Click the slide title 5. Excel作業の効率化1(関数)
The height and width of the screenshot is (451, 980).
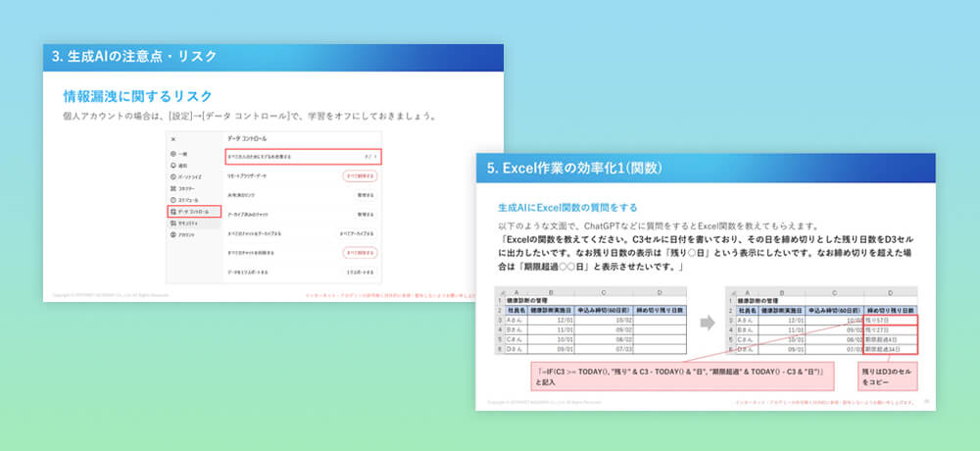click(574, 168)
